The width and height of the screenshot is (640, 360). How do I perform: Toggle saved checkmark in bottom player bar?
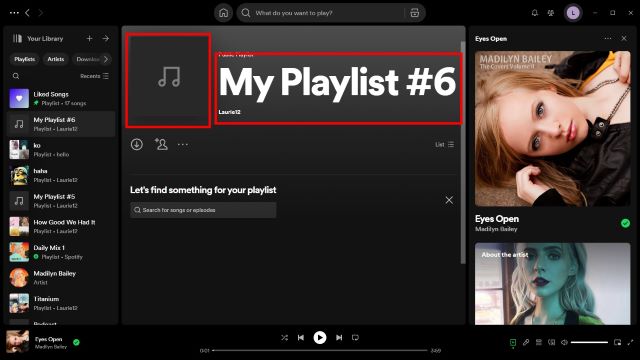pos(76,342)
